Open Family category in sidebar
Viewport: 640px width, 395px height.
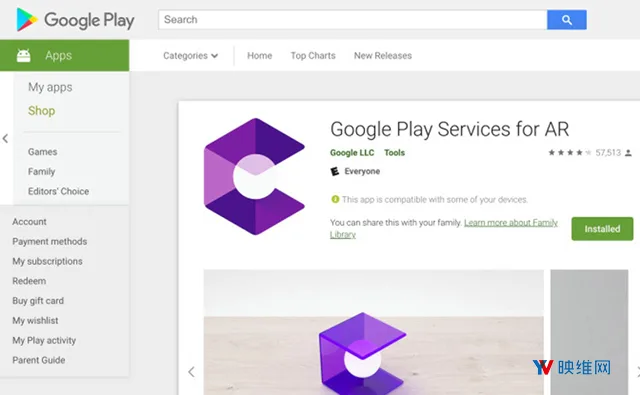41,171
